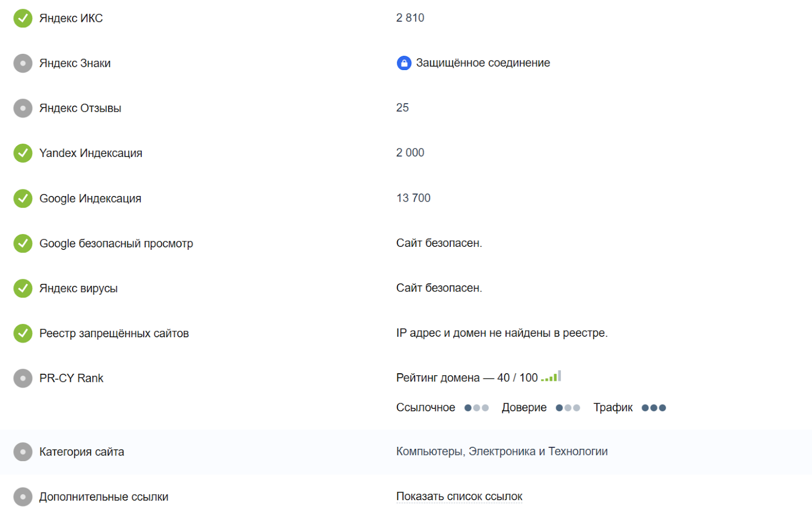Image resolution: width=812 pixels, height=516 pixels.
Task: Click the blue lock icon for Защищённое соединение
Action: [403, 62]
